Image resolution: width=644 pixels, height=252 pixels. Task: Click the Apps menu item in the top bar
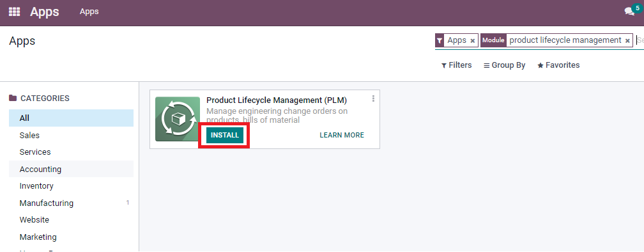(x=89, y=12)
